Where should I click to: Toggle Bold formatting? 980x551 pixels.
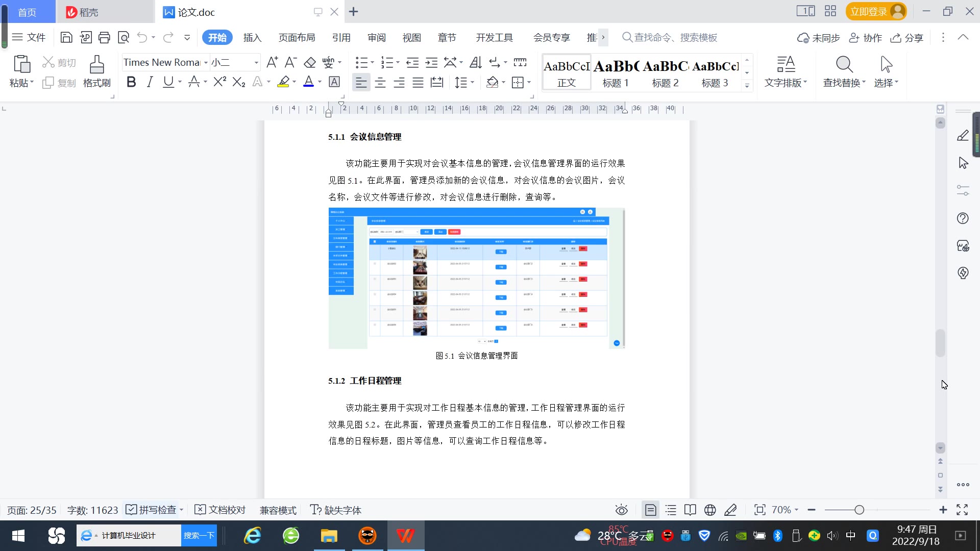pyautogui.click(x=131, y=82)
